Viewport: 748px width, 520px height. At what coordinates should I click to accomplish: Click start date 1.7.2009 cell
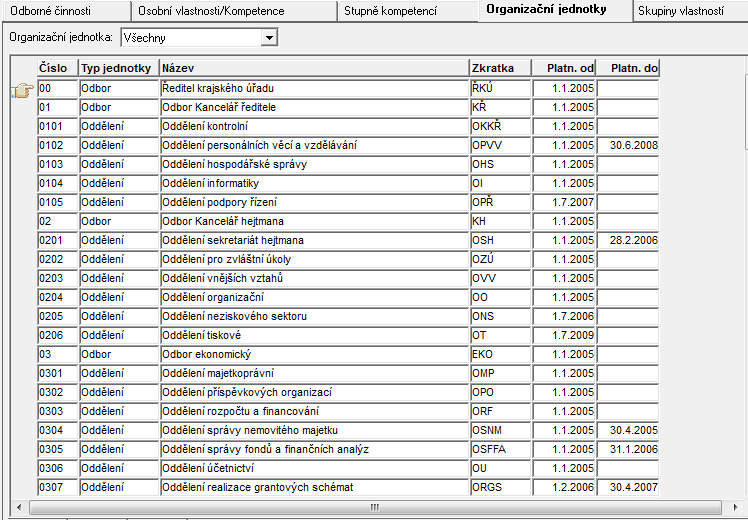pyautogui.click(x=564, y=335)
